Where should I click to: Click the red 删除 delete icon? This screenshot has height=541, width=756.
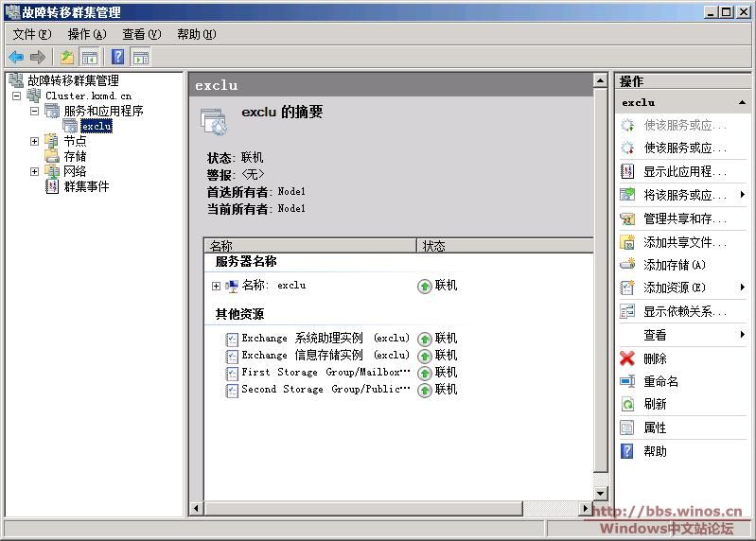[x=626, y=358]
